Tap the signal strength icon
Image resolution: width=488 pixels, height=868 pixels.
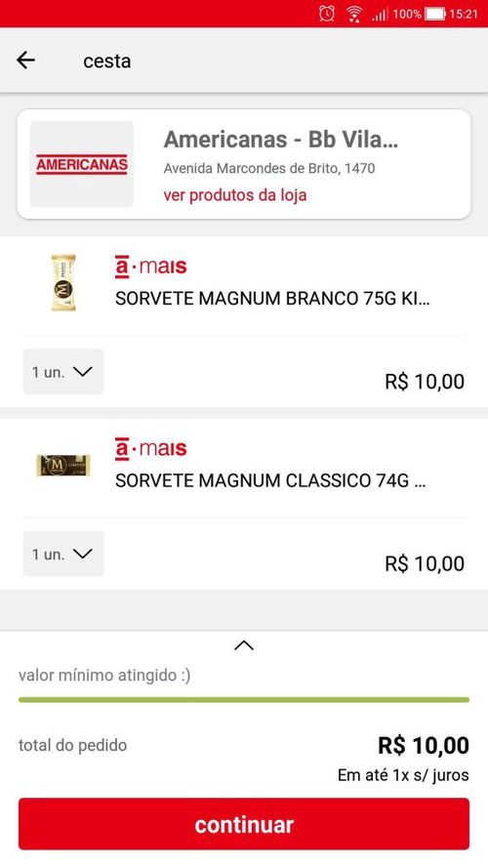[380, 15]
